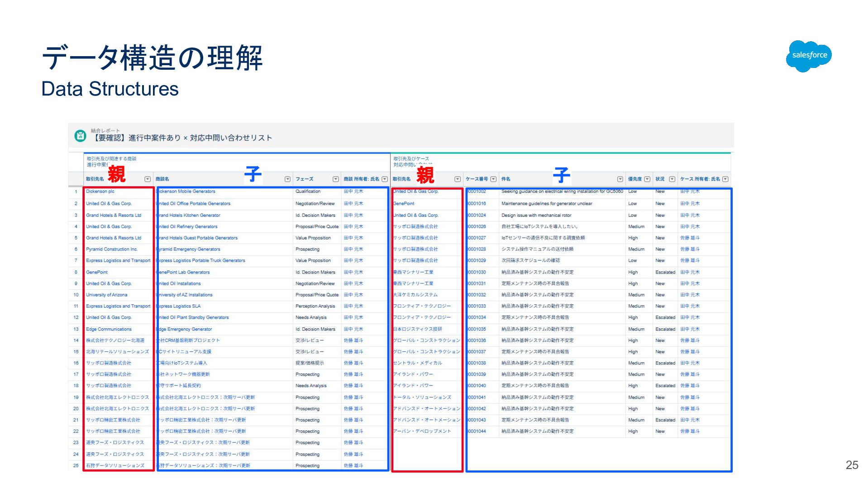Click the joined report icon beside the title

pos(80,135)
